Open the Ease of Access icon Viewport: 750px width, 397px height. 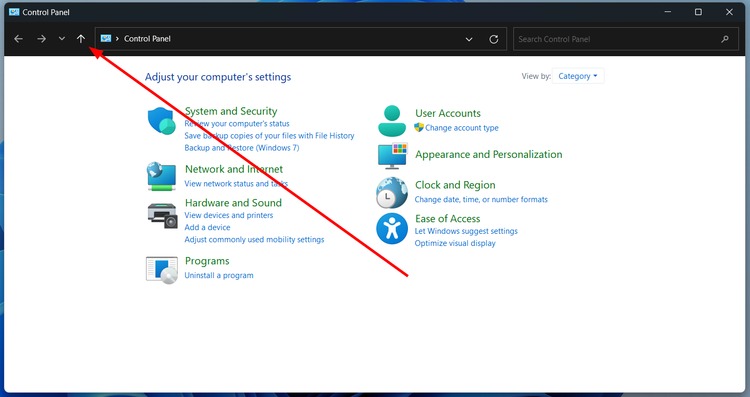[392, 229]
